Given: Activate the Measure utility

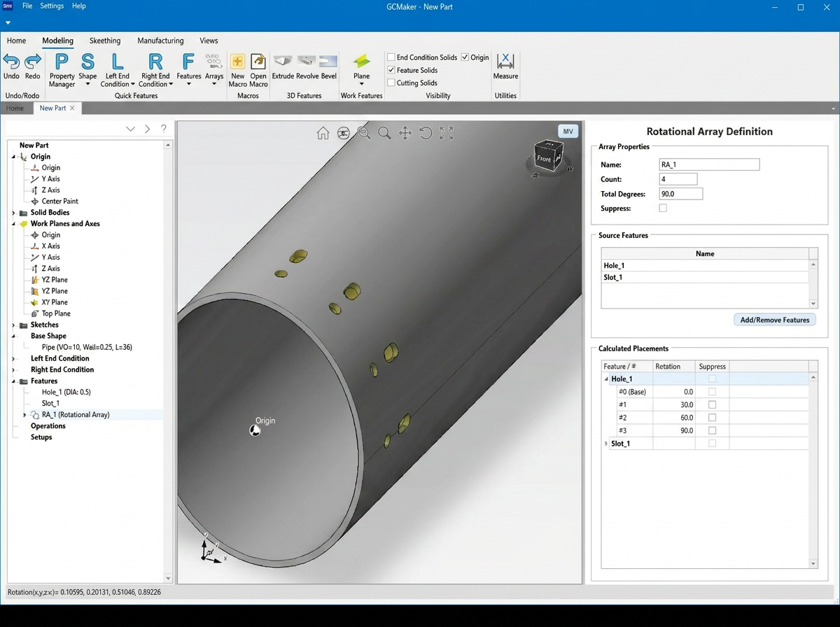Looking at the screenshot, I should 505,66.
